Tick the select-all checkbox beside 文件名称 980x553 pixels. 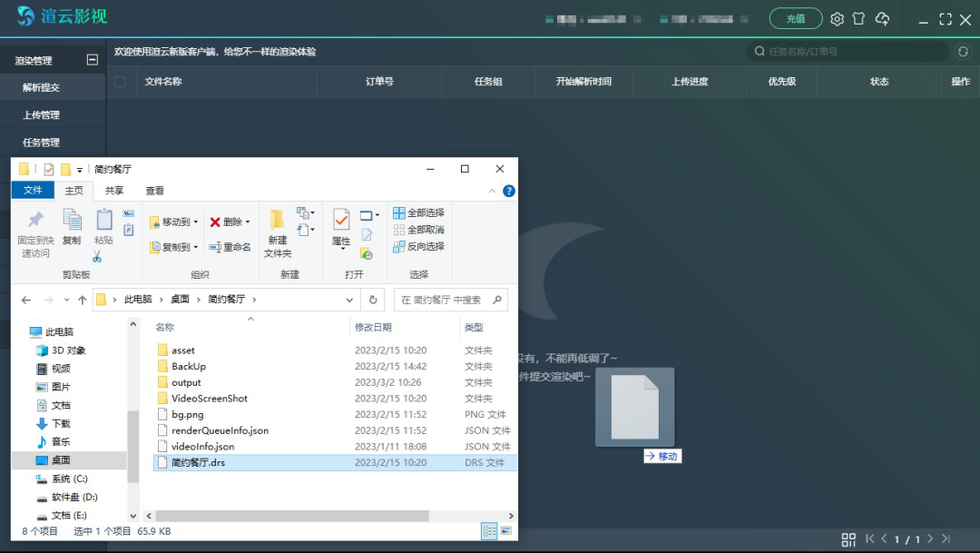coord(120,82)
